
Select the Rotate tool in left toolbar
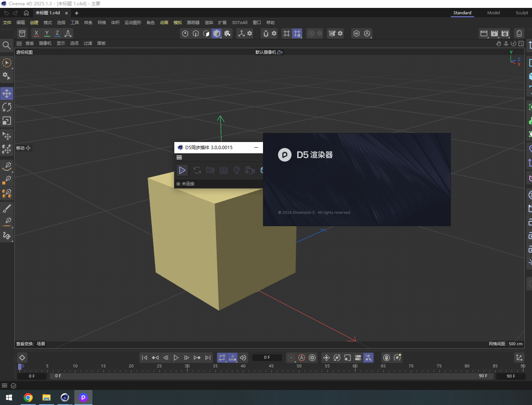click(7, 107)
